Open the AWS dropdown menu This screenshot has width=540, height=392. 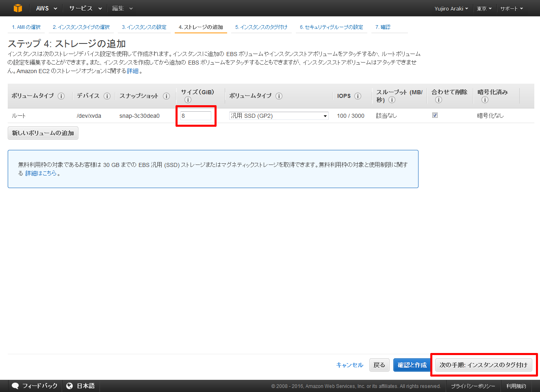pos(46,8)
